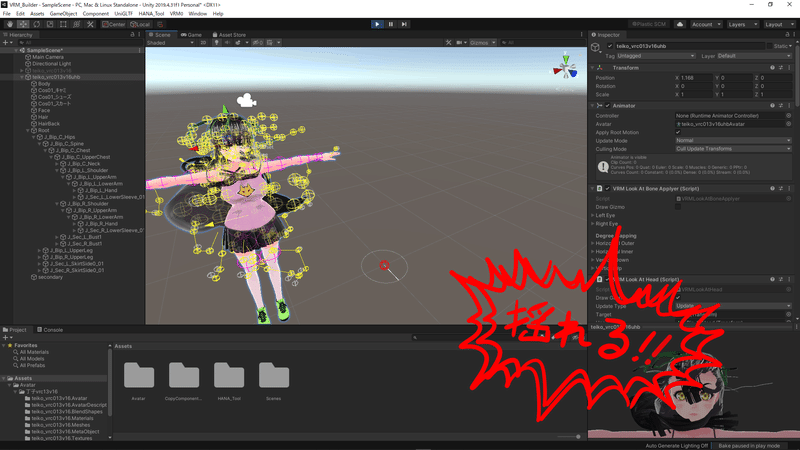Screen dimensions: 800x450
Task: Open the cloud services icon
Action: 680,24
